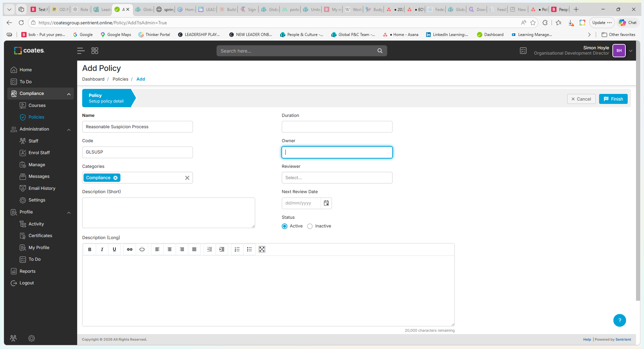Click Logout in the sidebar

(x=27, y=283)
